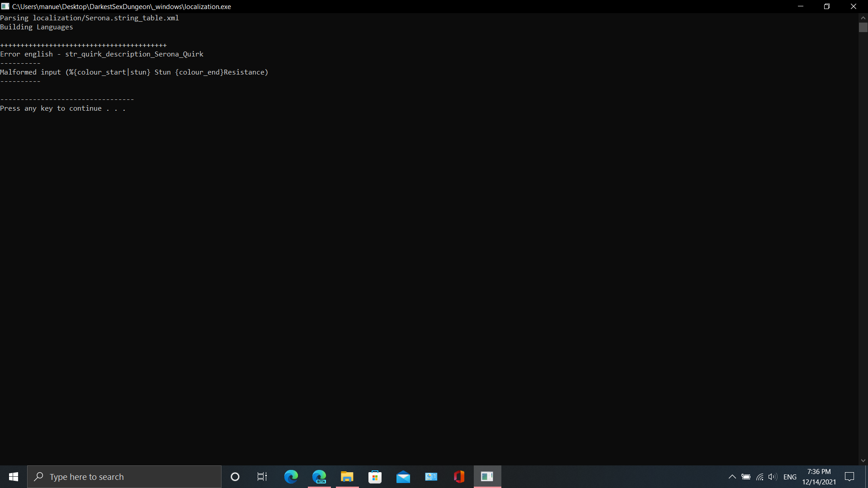Open the Windows Start menu
This screenshot has width=868, height=488.
[14, 477]
